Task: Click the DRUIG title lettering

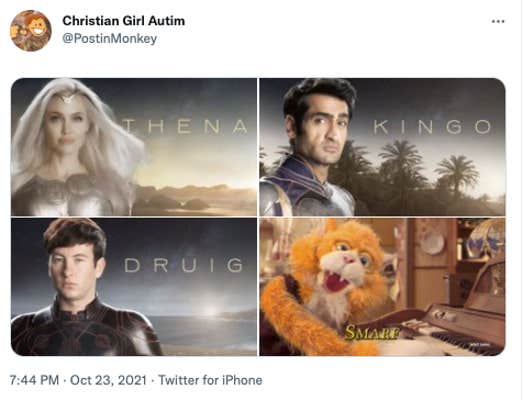Action: [x=184, y=266]
